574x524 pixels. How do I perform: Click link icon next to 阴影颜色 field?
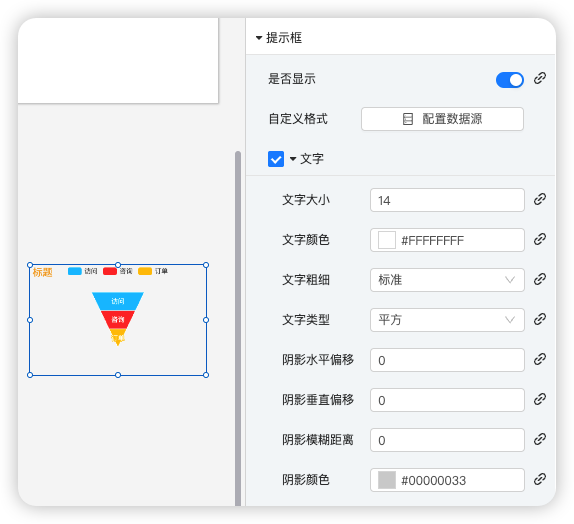click(540, 479)
